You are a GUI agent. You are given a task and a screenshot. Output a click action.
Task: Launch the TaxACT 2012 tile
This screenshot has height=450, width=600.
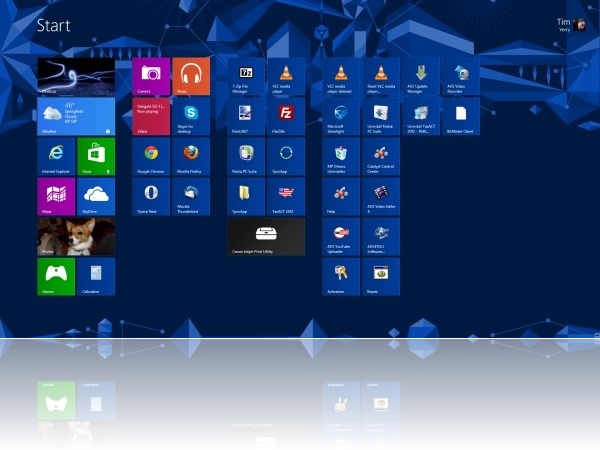pos(286,197)
